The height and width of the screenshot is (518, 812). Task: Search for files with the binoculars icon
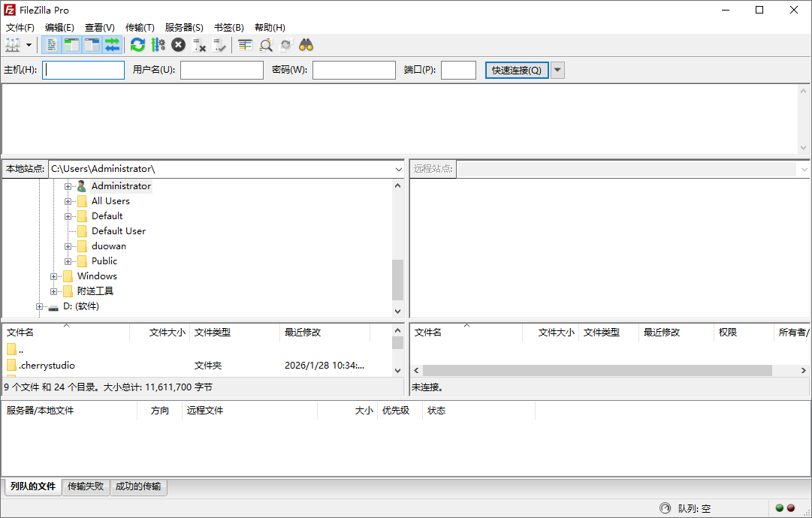pos(306,44)
